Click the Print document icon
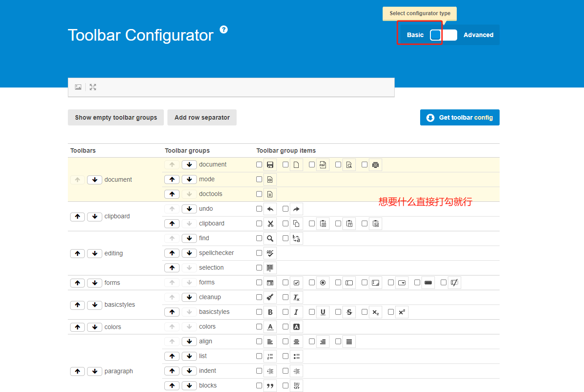Viewport: 584px width, 392px height. (x=375, y=164)
